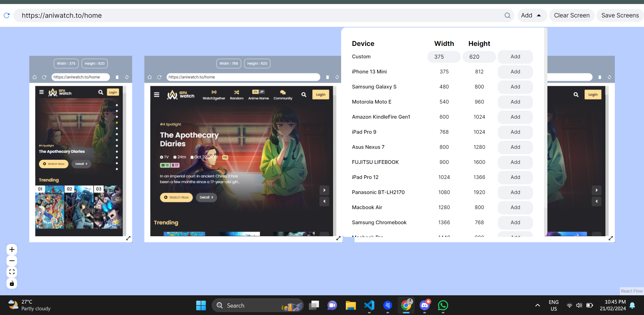The image size is (644, 315).
Task: Add the Custom size device
Action: point(515,57)
